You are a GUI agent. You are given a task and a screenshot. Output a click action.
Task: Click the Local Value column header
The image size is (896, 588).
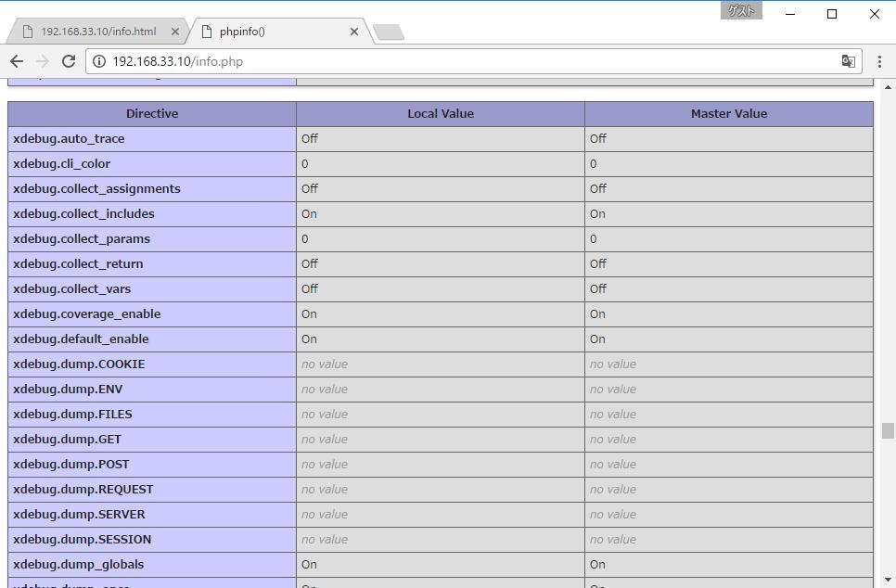(440, 113)
